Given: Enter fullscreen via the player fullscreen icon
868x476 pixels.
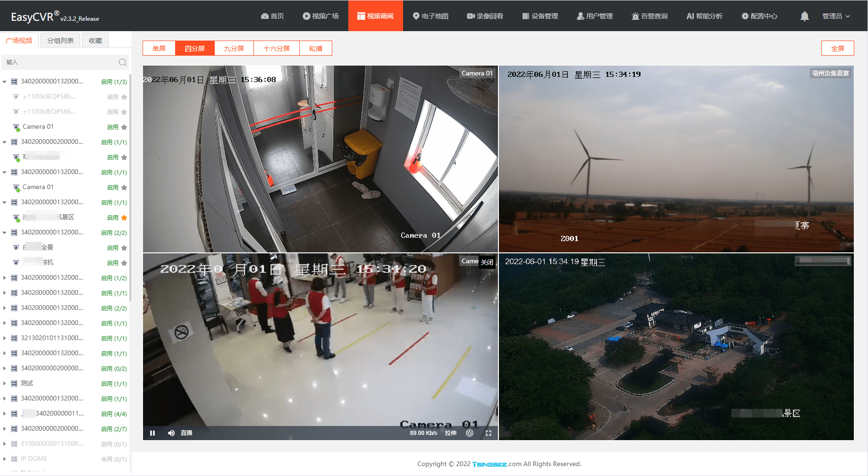Looking at the screenshot, I should (489, 433).
